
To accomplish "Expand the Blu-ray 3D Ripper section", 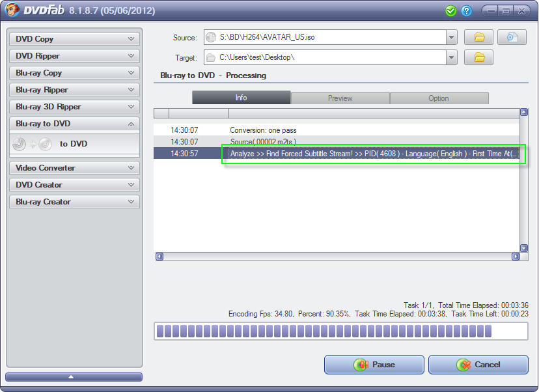I will [74, 107].
